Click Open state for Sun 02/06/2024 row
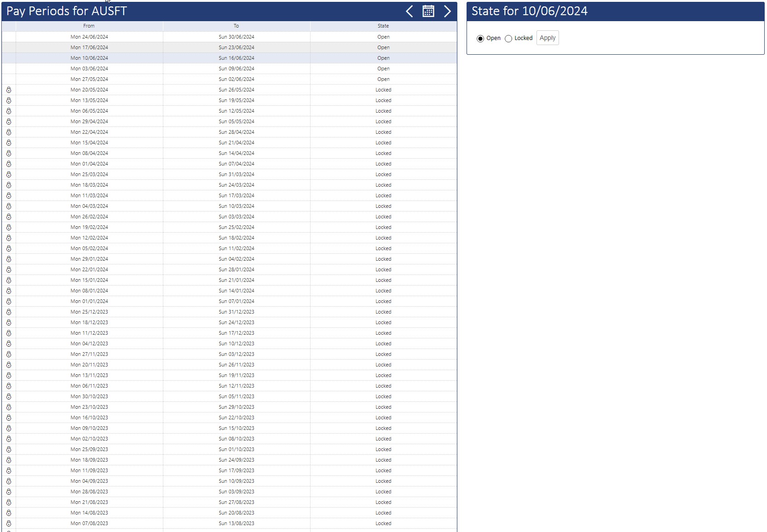 [x=383, y=79]
